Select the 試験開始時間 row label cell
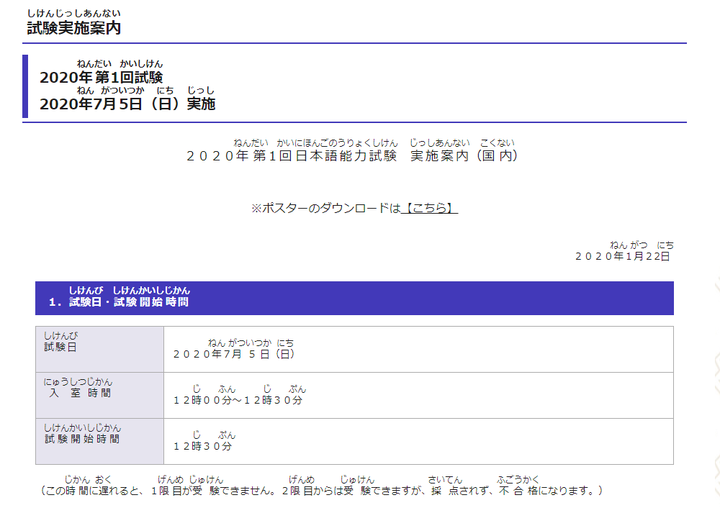 point(100,441)
